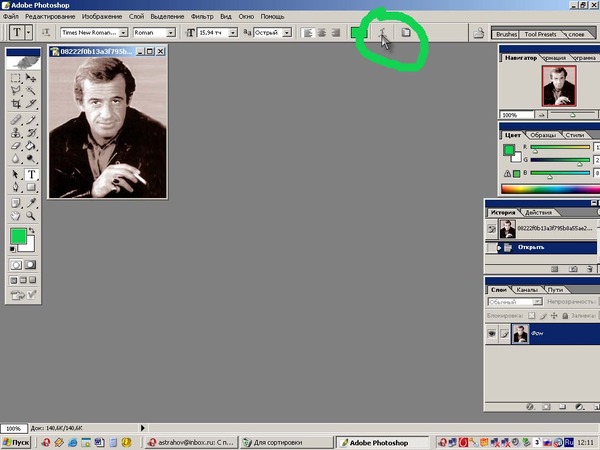Select the Magic Wand tool
This screenshot has width=600, height=450.
tap(31, 91)
